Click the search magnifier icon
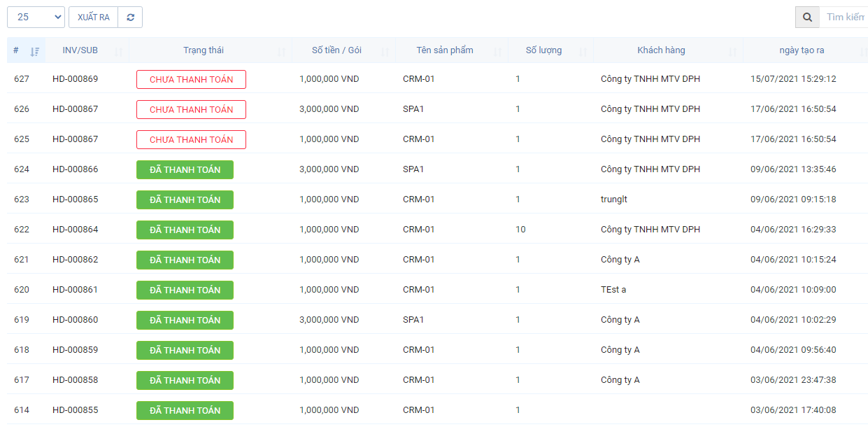868x427 pixels. click(x=807, y=17)
